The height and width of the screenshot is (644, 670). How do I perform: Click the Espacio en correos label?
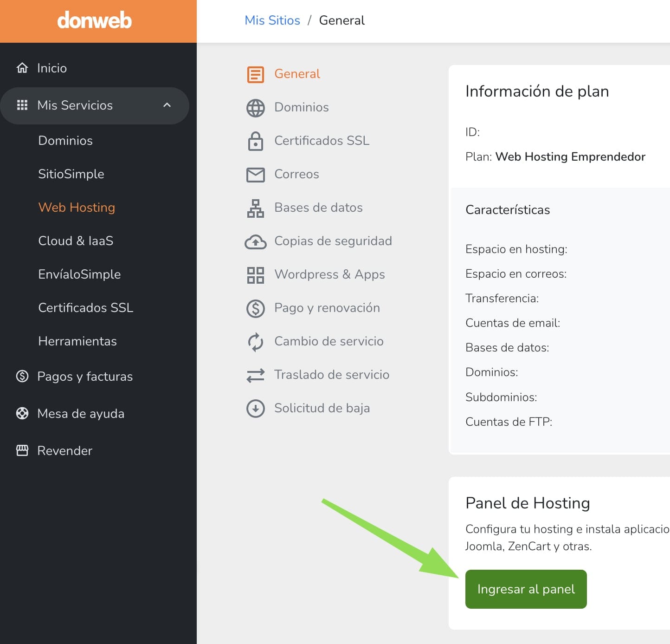coord(516,274)
